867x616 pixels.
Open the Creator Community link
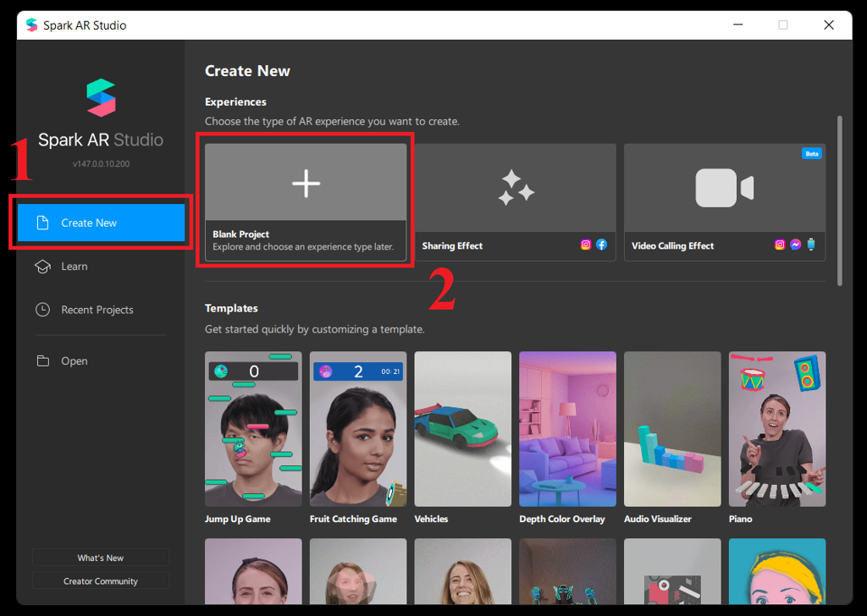pos(101,580)
